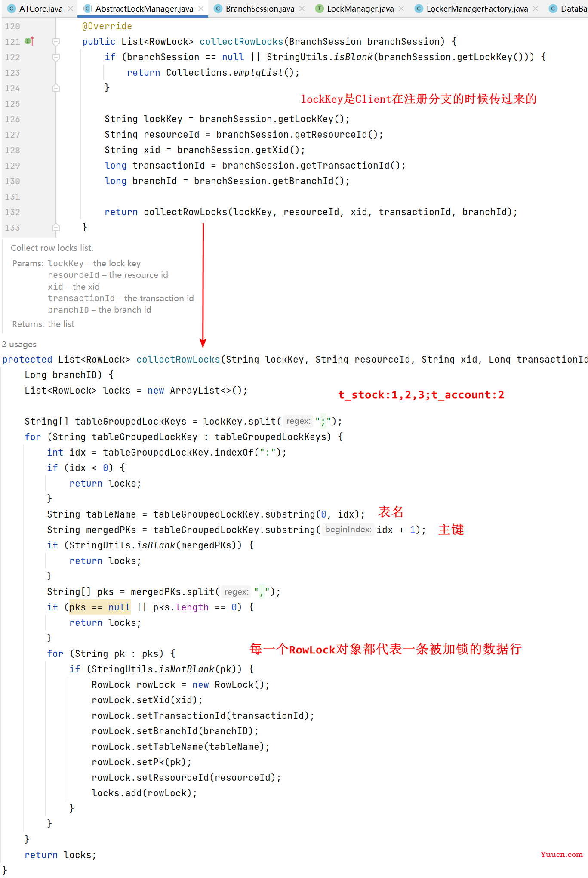
Task: Click the fold end marker on line 124
Action: click(x=56, y=88)
